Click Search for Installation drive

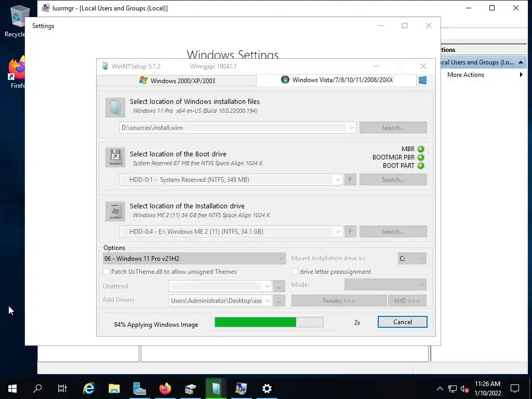pyautogui.click(x=393, y=232)
